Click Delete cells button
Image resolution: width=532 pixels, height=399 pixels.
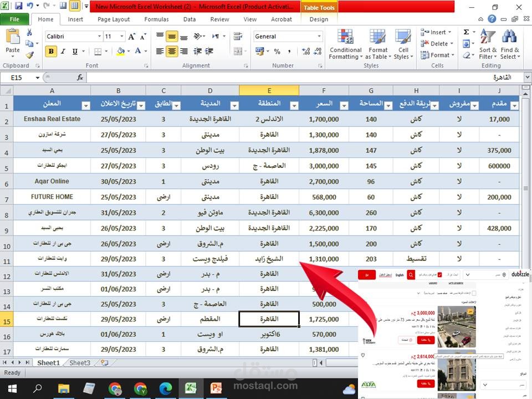437,44
